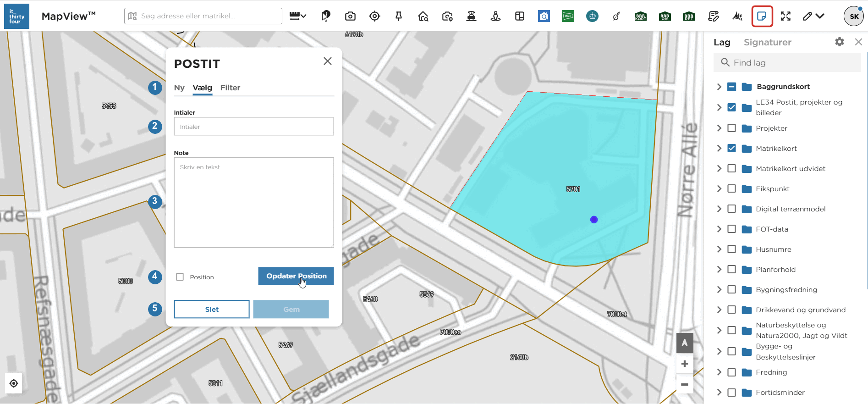
Task: Click the Opdater Position button
Action: point(296,276)
